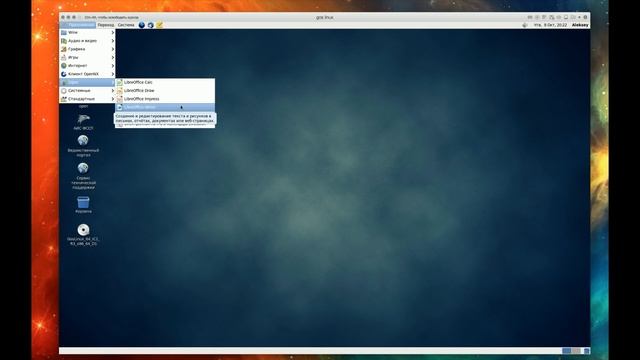Click the Стандартные category icon

click(x=64, y=99)
